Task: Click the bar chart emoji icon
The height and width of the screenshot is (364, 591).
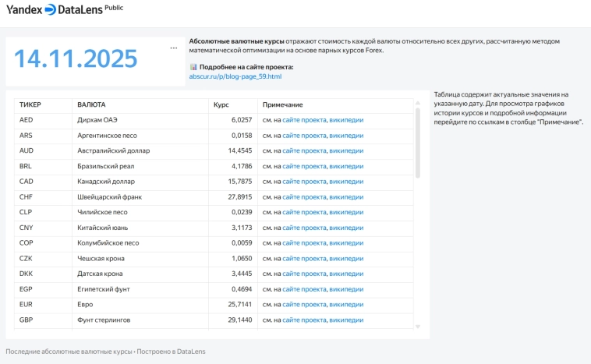Action: click(x=193, y=67)
